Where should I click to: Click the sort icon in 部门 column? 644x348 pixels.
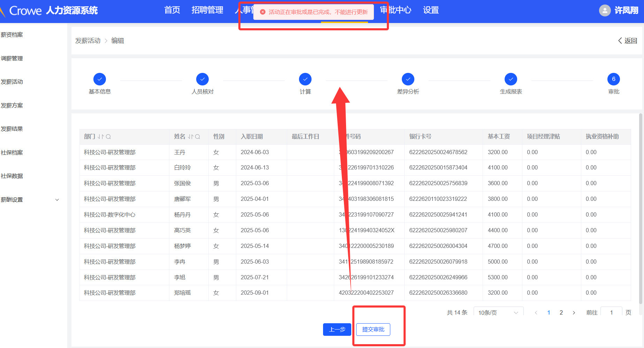point(101,137)
